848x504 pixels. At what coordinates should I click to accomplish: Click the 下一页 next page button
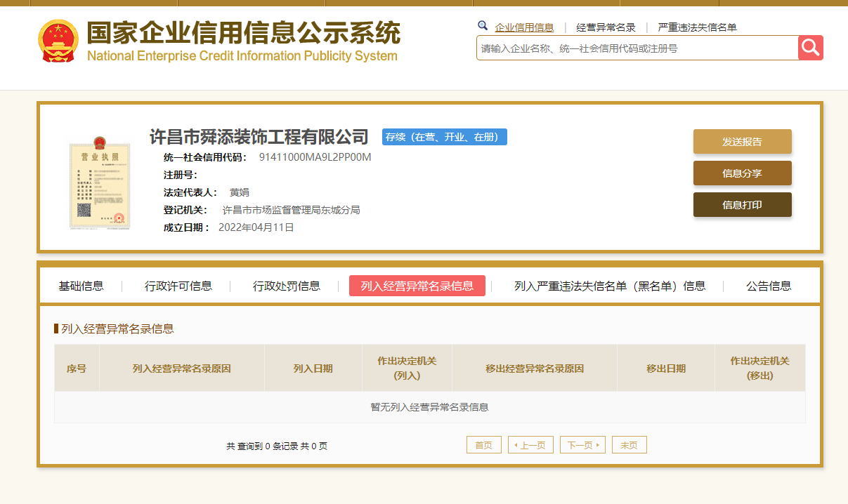coord(582,445)
